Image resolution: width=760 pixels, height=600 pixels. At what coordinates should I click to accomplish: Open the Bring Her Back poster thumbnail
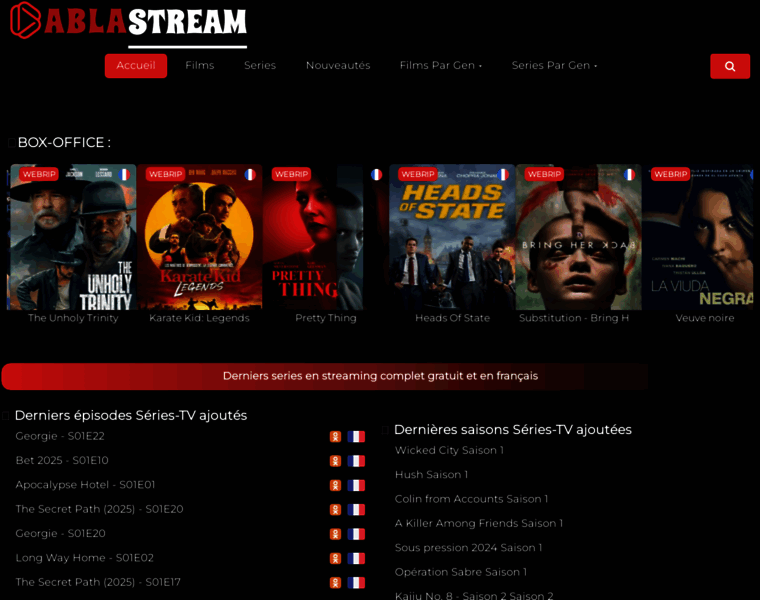pyautogui.click(x=579, y=237)
